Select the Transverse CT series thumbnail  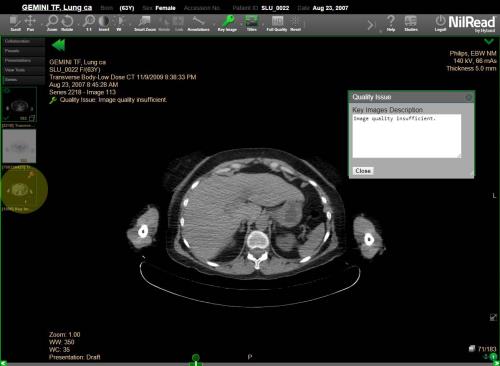[19, 105]
